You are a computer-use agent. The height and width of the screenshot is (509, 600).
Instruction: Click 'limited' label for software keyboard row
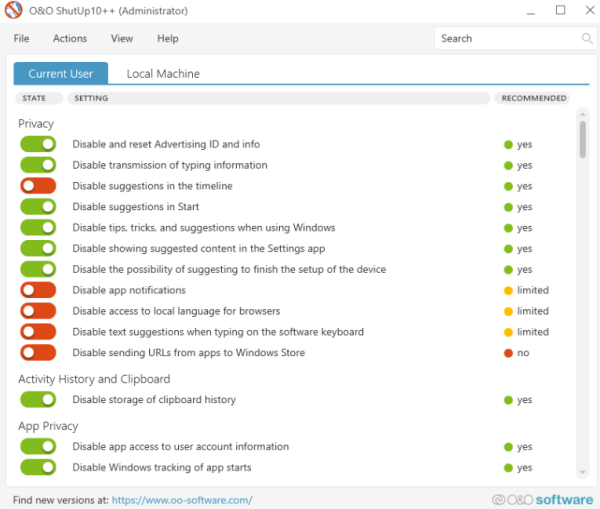tap(533, 332)
